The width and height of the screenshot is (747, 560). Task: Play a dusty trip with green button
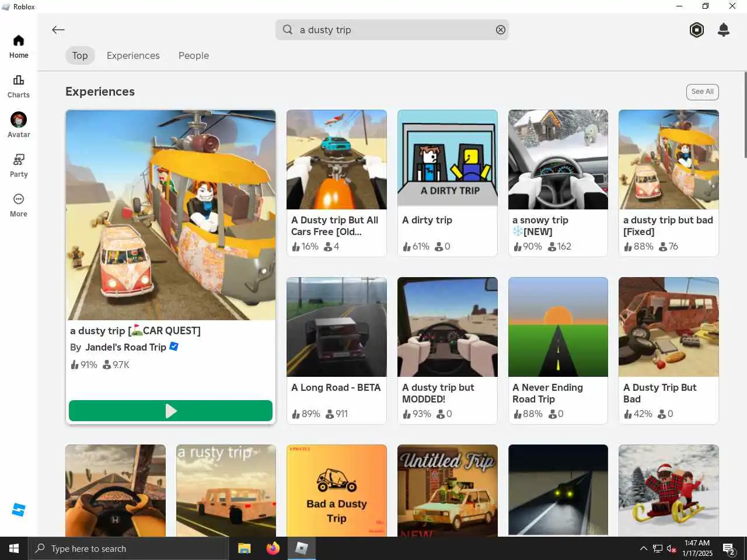(x=170, y=411)
